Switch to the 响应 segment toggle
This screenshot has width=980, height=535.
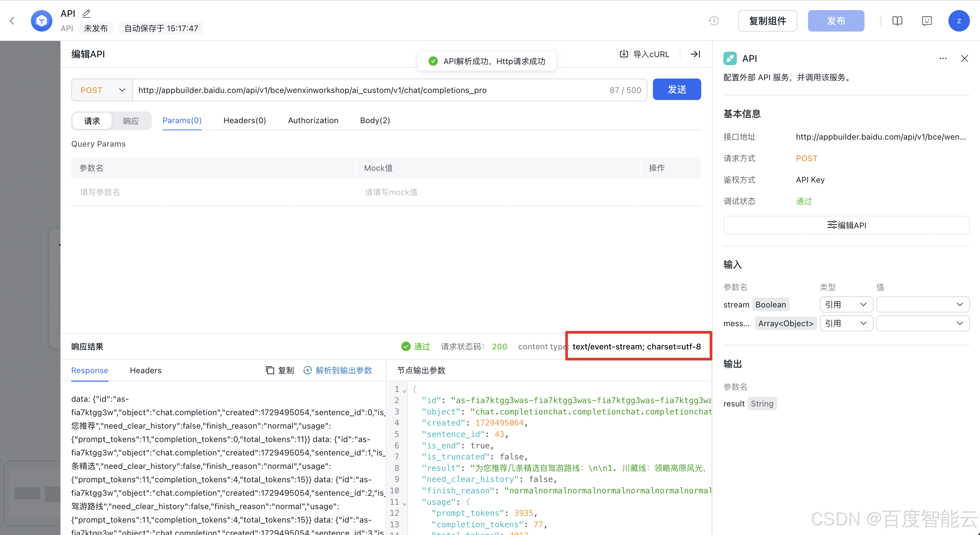click(131, 121)
